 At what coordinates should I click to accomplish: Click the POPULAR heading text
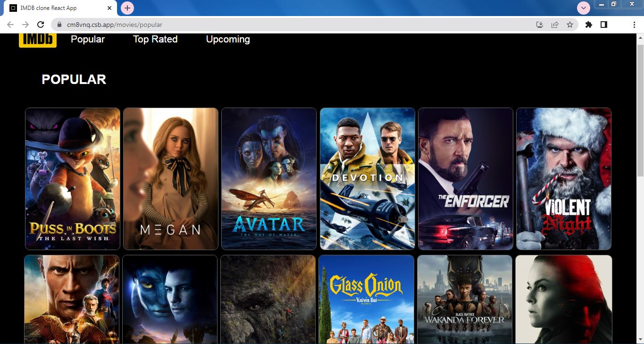74,79
